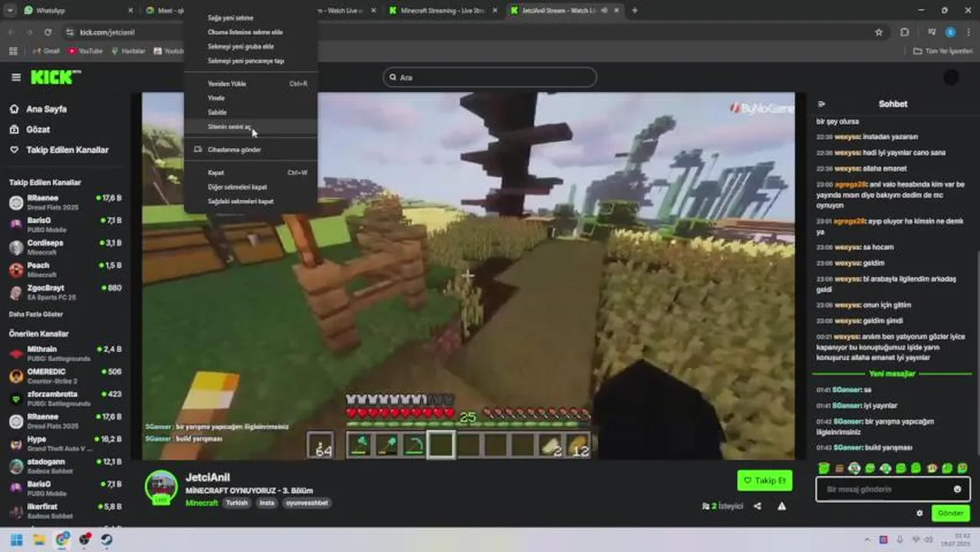Open the atadogann channel
Viewport: 980px width, 552px height.
tap(65, 466)
